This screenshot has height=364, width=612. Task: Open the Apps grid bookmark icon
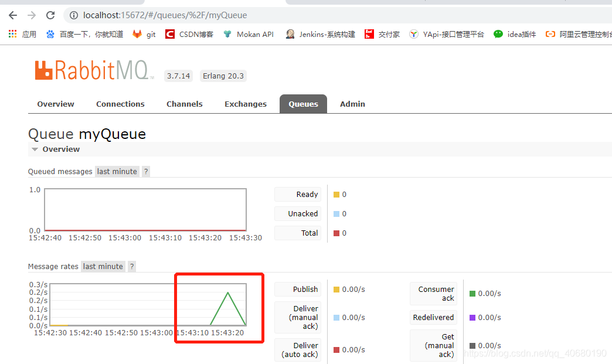coord(12,34)
